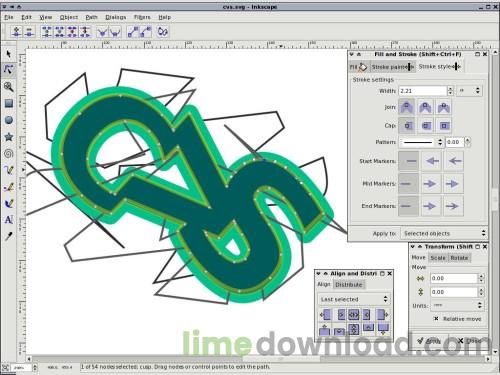Select the Node editing tool
Screen dimensions: 500x375
coord(9,70)
